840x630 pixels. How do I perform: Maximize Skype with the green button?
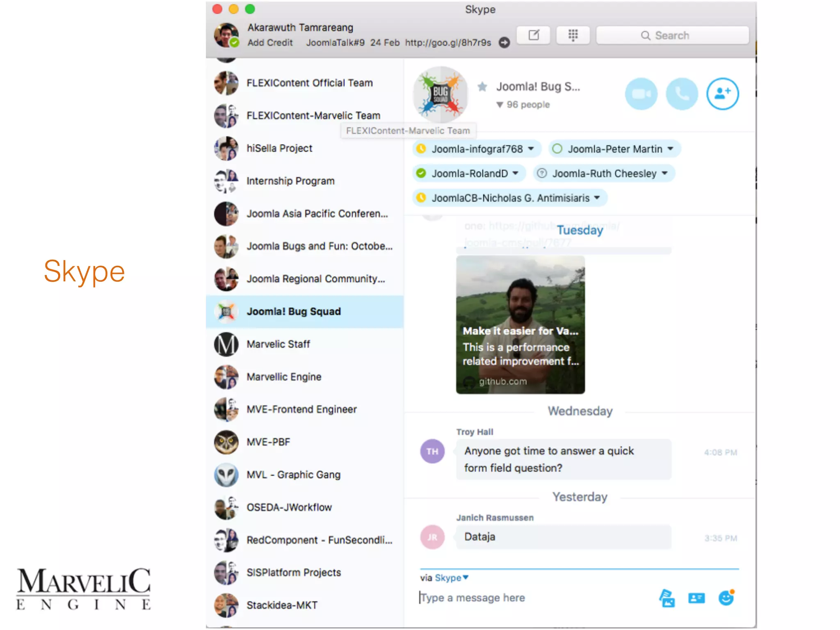[x=250, y=9]
